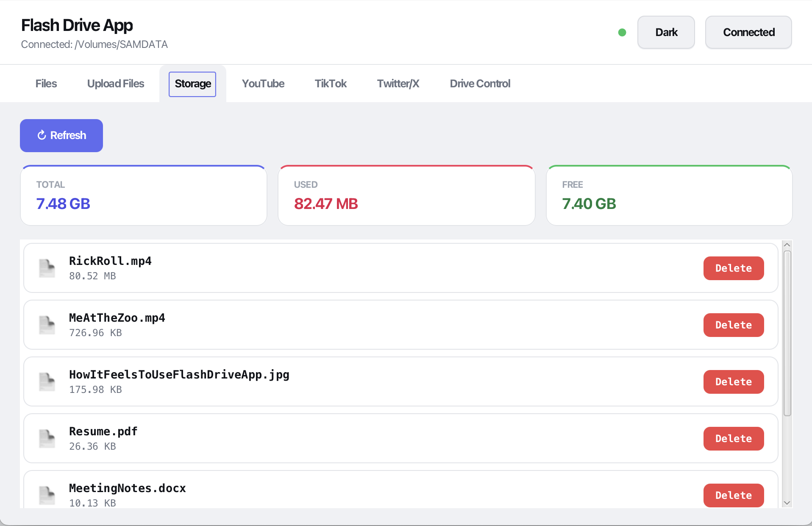
Task: Delete MeetingNotes.docx
Action: point(734,495)
